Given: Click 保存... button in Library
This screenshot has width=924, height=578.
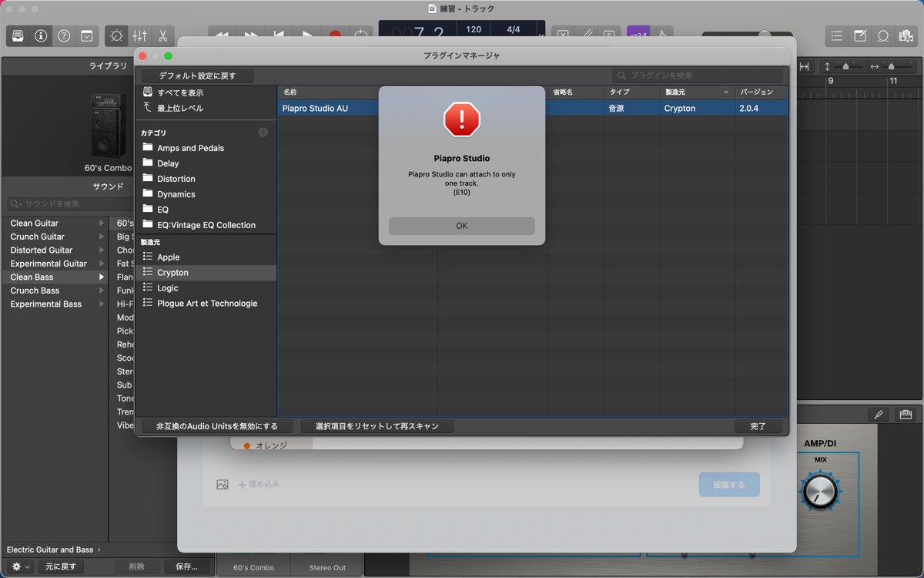Looking at the screenshot, I should [186, 566].
